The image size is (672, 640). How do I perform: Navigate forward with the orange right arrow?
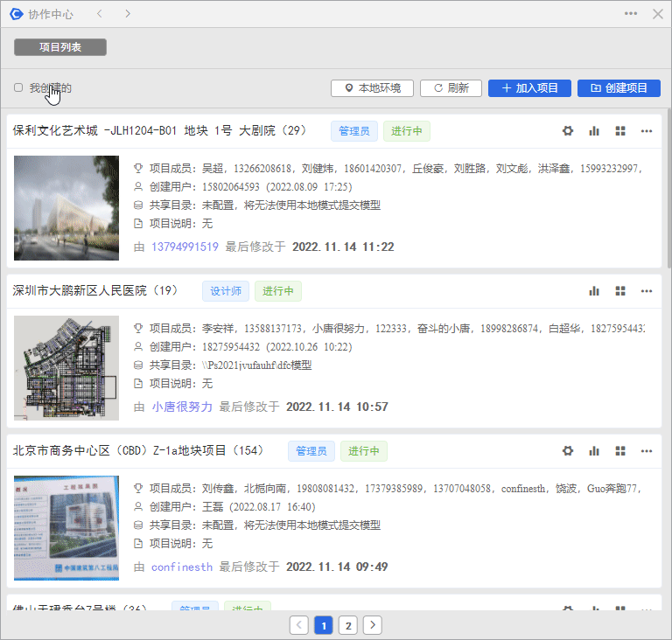pos(128,14)
